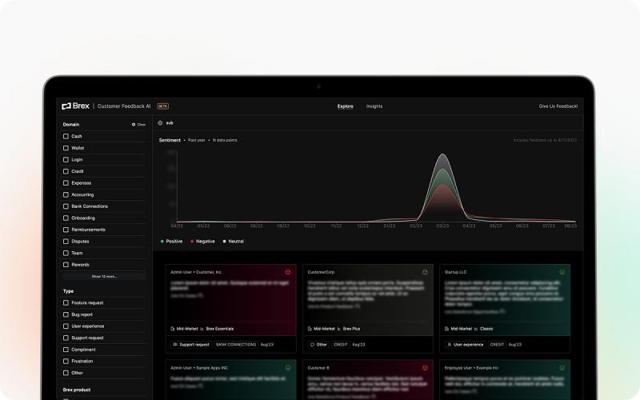Check the Bank Connections domain filter
This screenshot has height=400, width=640.
pos(66,206)
